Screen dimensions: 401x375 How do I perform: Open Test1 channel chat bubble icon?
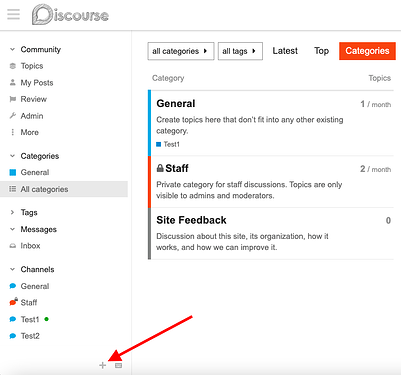click(13, 319)
